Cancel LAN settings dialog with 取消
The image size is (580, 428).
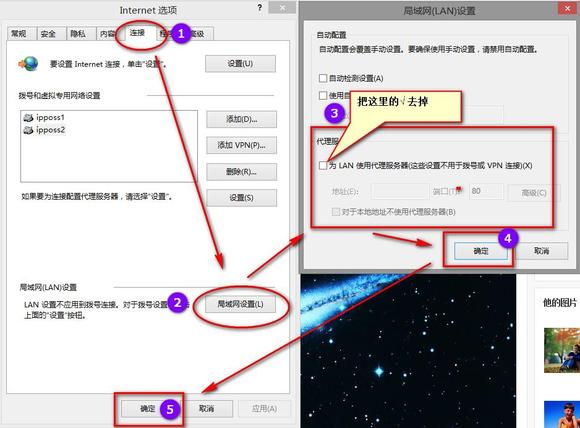tap(542, 251)
